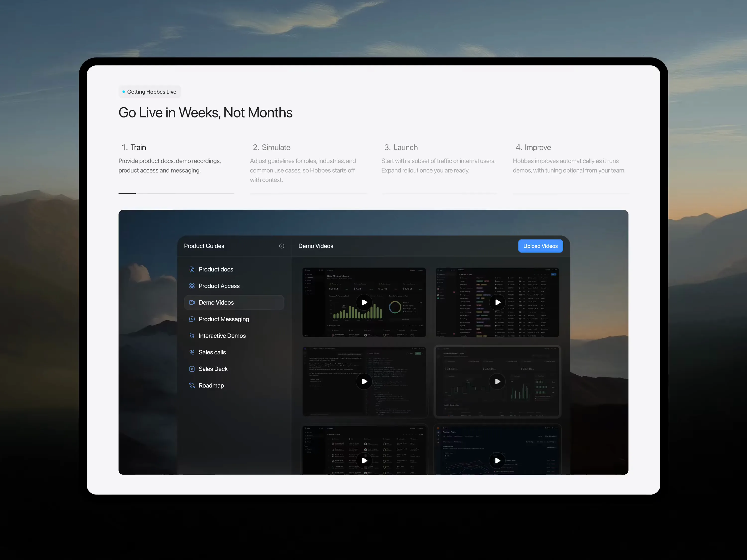
Task: Click the Roadmap route icon
Action: point(192,386)
